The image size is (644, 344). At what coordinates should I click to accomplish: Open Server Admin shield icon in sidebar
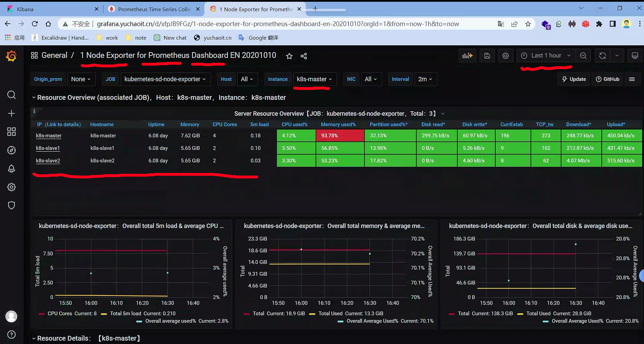click(11, 205)
